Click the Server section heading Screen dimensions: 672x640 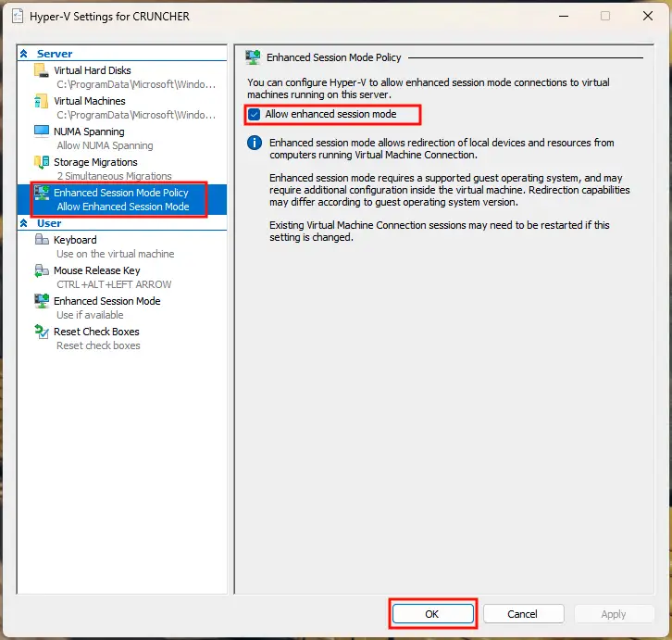point(55,54)
